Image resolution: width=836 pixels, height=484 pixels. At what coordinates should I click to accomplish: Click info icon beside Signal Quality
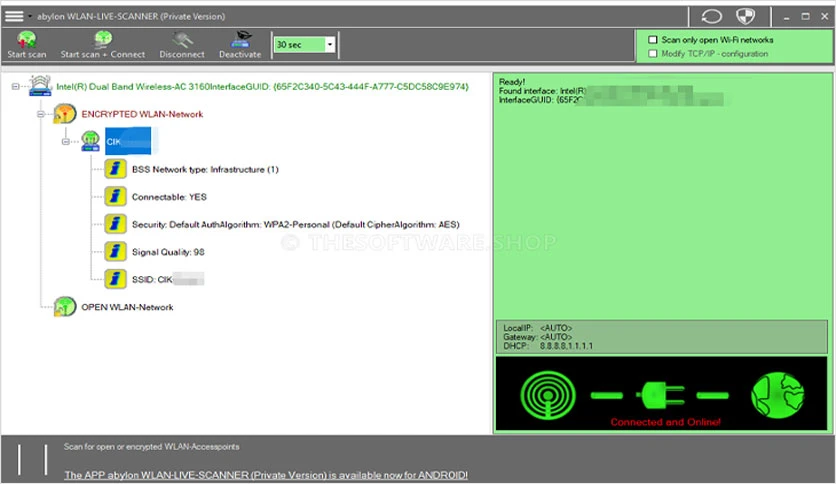click(x=115, y=251)
